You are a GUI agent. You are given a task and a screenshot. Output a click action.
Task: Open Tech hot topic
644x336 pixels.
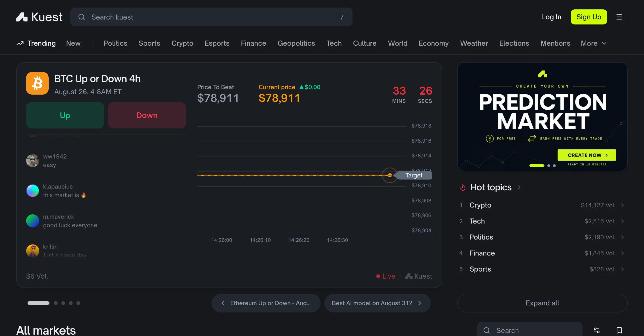click(542, 221)
